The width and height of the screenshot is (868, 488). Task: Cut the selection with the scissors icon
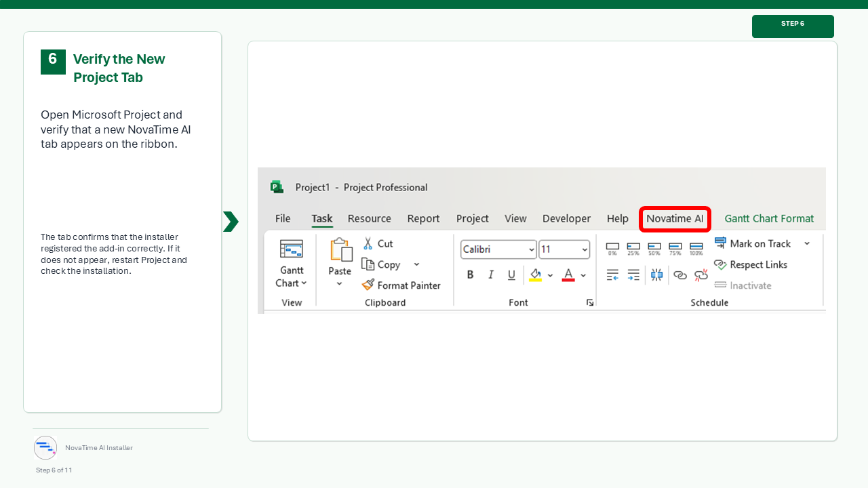pyautogui.click(x=368, y=243)
